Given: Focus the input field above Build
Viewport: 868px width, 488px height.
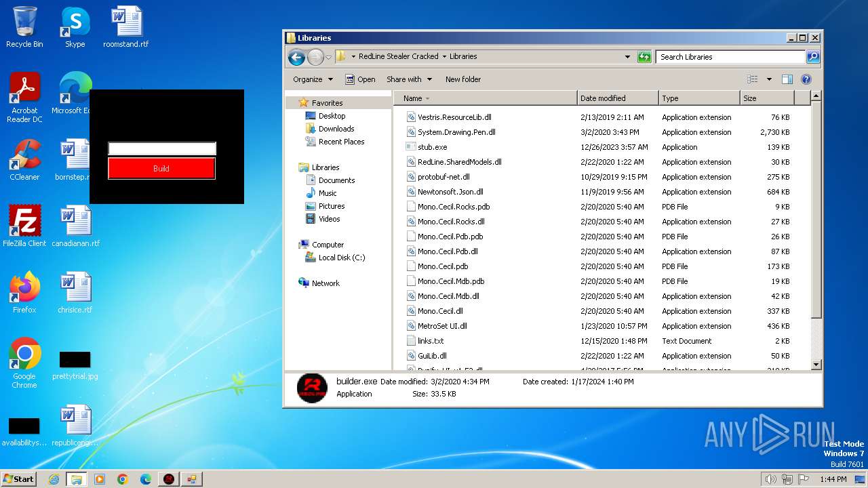Looking at the screenshot, I should [162, 148].
